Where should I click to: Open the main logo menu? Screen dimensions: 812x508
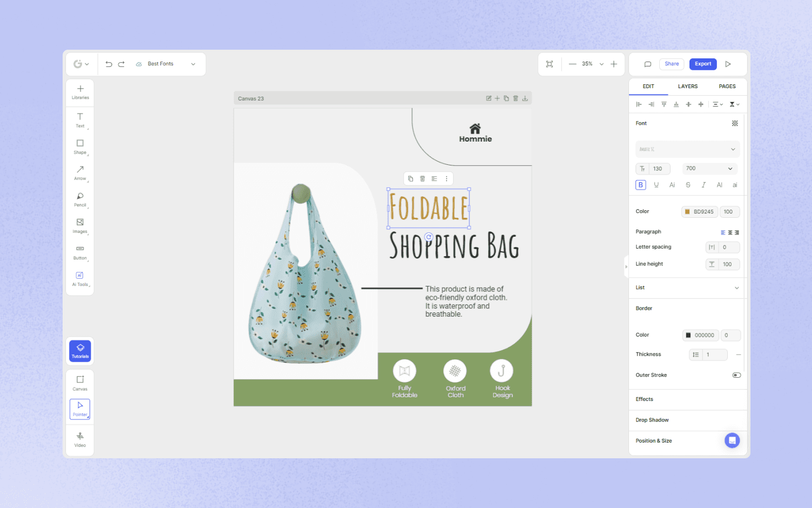pos(81,64)
